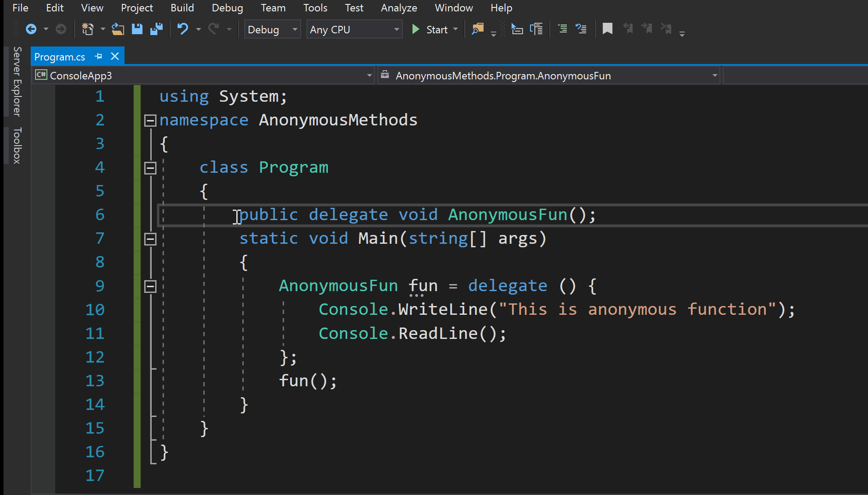Toggle a bookmark with the bookmark icon
Viewport: 868px width, 495px height.
click(x=607, y=29)
